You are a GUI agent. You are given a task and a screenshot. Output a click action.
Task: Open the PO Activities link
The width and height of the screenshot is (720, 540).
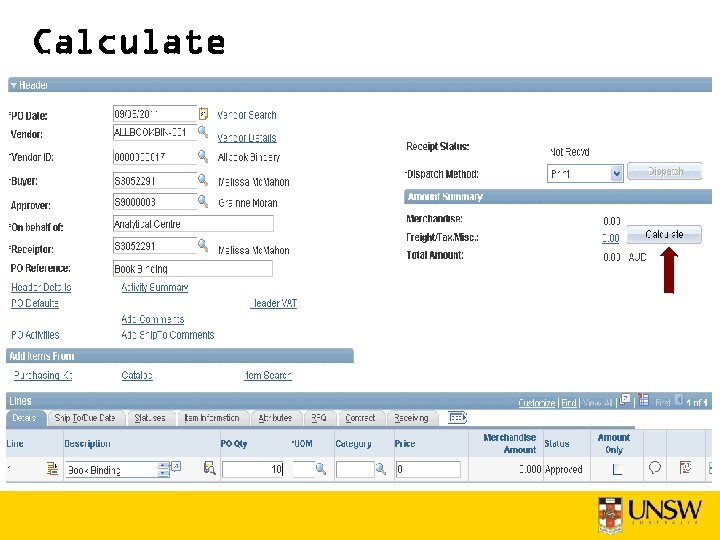pos(35,335)
